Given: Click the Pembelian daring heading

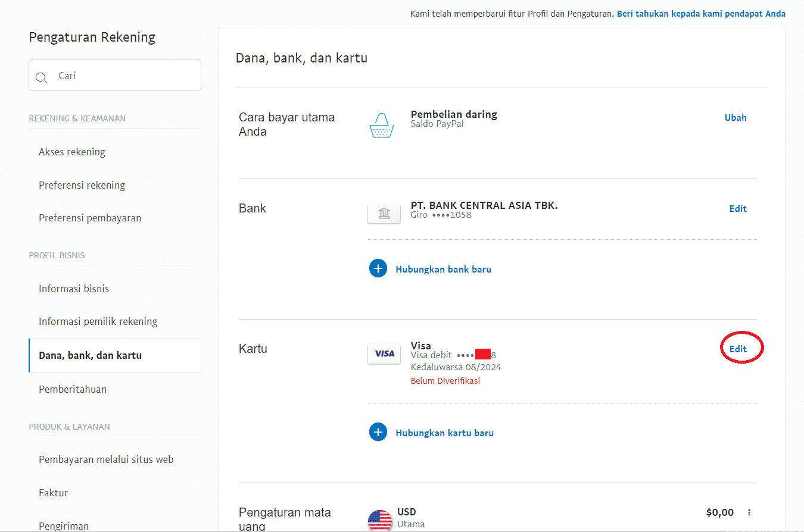Looking at the screenshot, I should (454, 114).
